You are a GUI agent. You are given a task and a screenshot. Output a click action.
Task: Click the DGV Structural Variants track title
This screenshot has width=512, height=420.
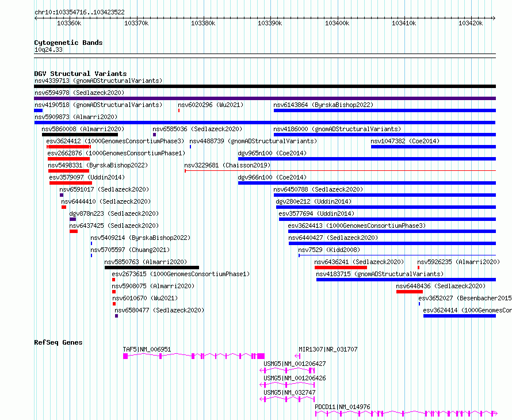(81, 74)
